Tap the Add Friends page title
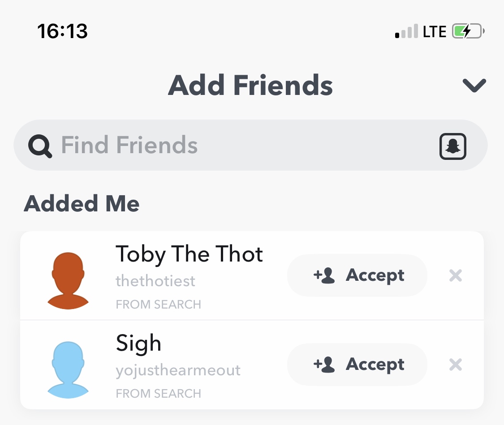The width and height of the screenshot is (504, 425). point(250,85)
